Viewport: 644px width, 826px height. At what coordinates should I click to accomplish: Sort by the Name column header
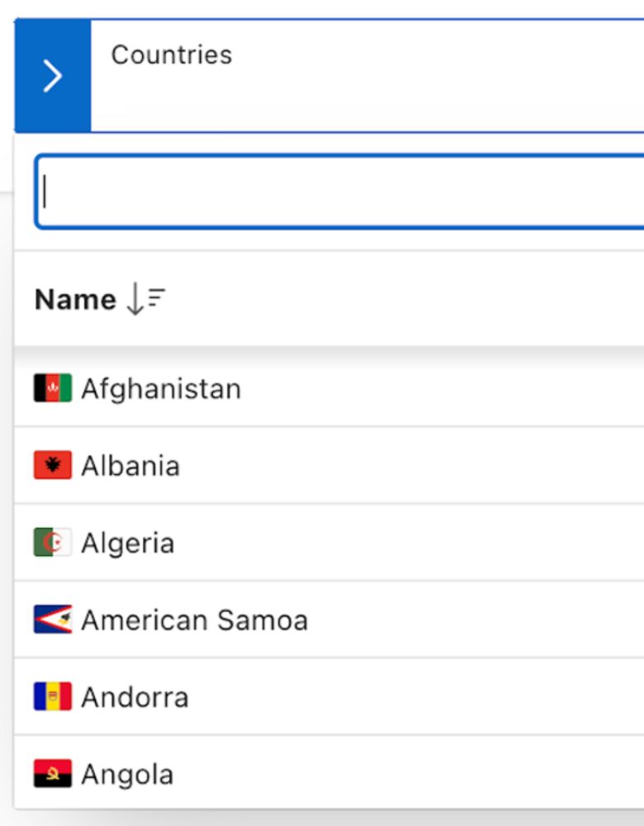coord(75,300)
